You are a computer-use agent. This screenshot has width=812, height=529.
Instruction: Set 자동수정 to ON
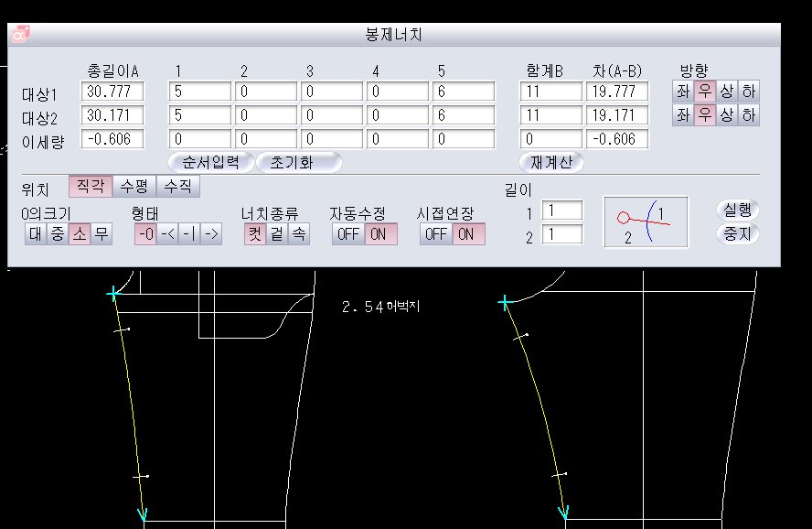click(x=376, y=233)
